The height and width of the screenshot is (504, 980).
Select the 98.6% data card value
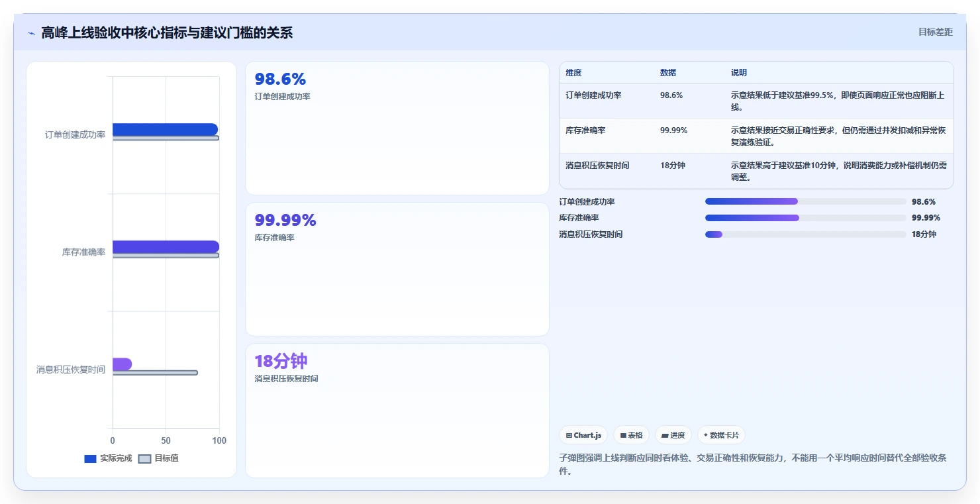point(280,79)
